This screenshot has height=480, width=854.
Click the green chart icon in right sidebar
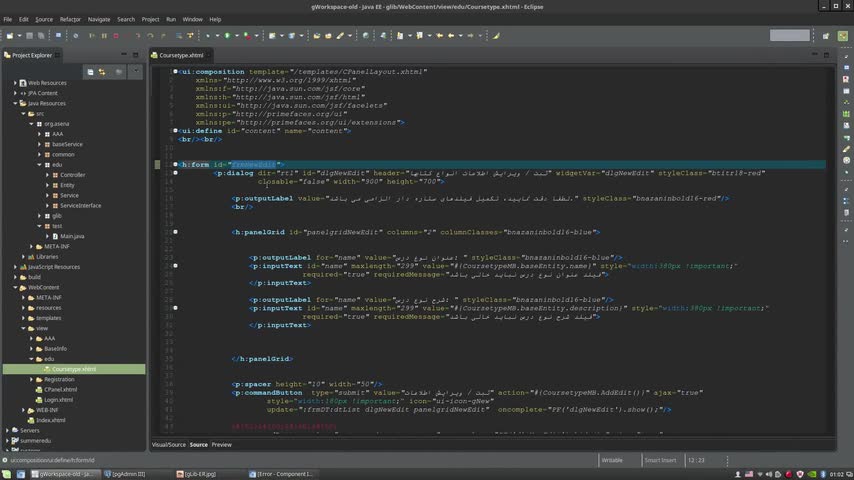click(846, 114)
